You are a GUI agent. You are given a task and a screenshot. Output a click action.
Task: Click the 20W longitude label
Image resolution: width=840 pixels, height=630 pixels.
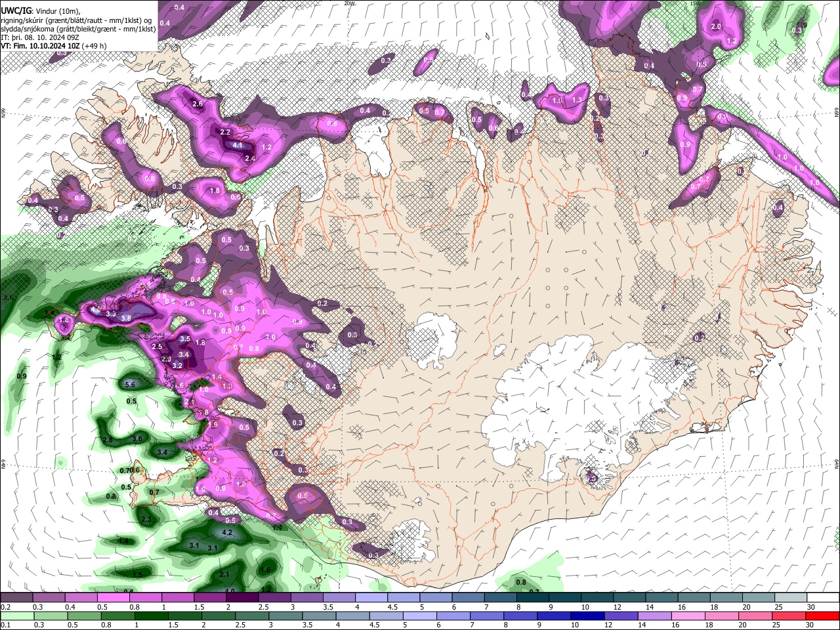(349, 3)
